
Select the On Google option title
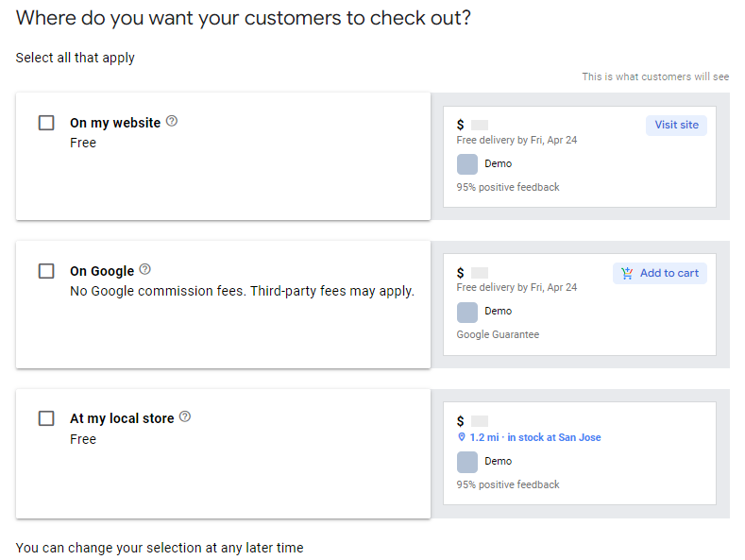click(x=102, y=271)
